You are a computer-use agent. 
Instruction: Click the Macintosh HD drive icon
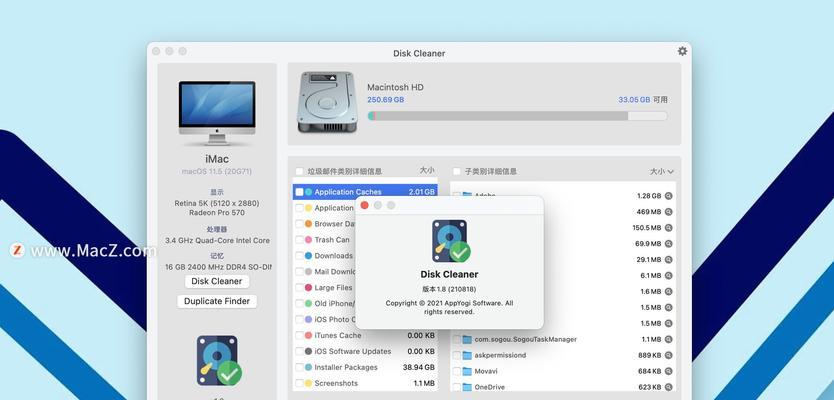click(326, 102)
